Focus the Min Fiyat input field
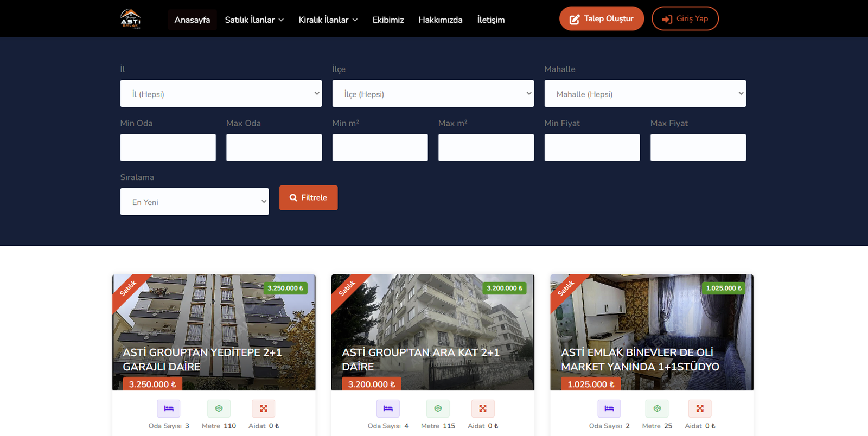868x436 pixels. pyautogui.click(x=592, y=148)
